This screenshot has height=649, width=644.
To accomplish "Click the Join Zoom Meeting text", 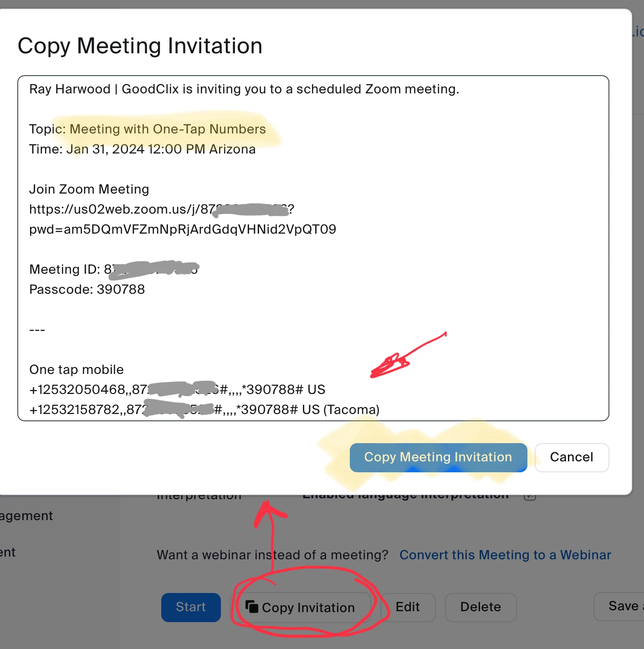I will click(89, 189).
